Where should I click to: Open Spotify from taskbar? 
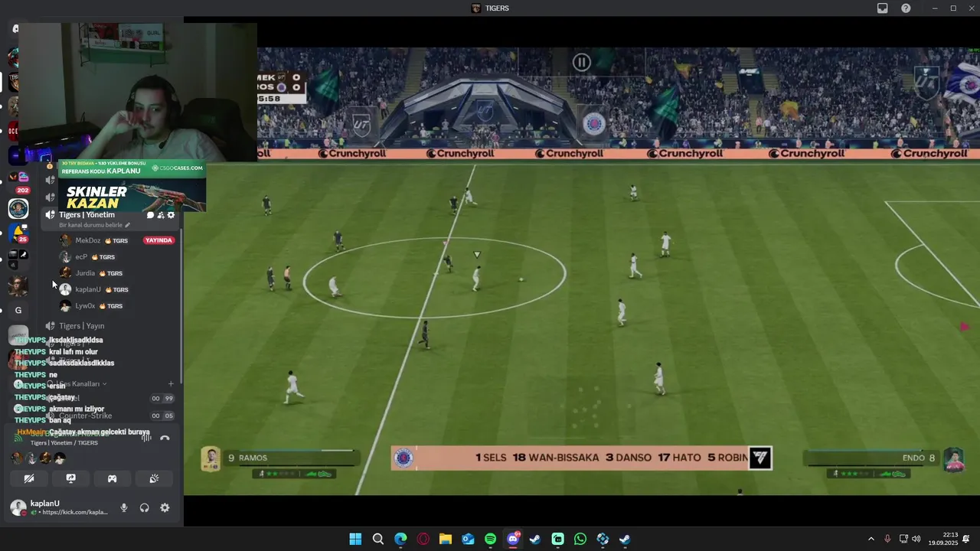(490, 539)
